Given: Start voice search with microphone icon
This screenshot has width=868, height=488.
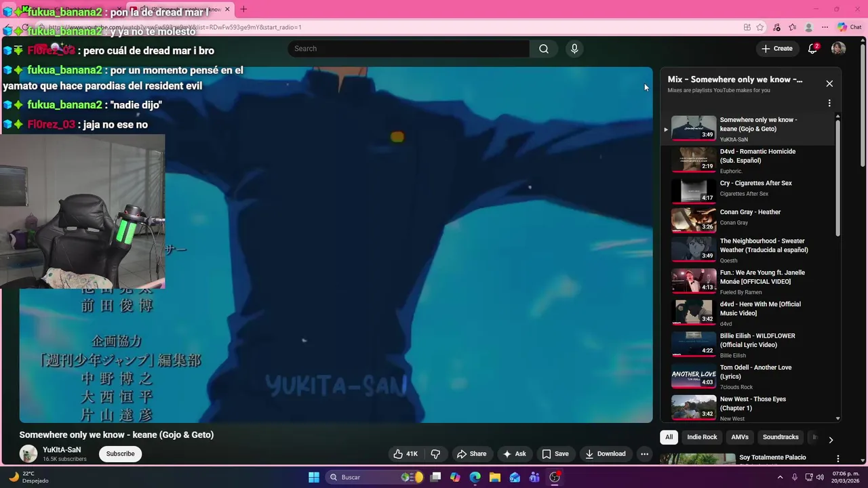Looking at the screenshot, I should coord(574,49).
